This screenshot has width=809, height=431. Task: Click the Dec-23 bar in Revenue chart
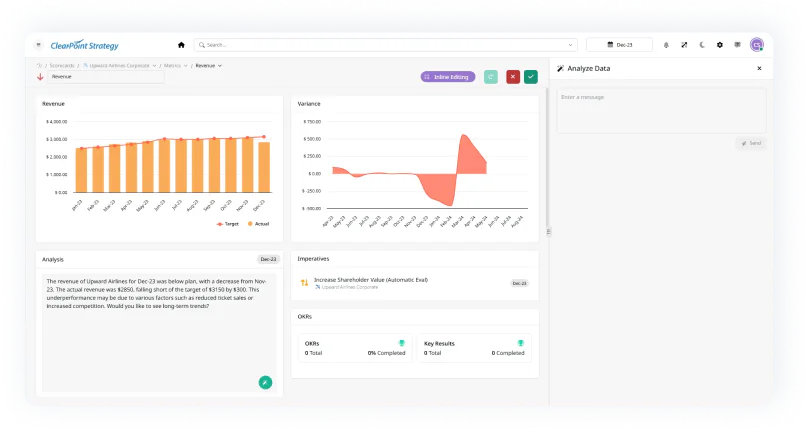264,167
